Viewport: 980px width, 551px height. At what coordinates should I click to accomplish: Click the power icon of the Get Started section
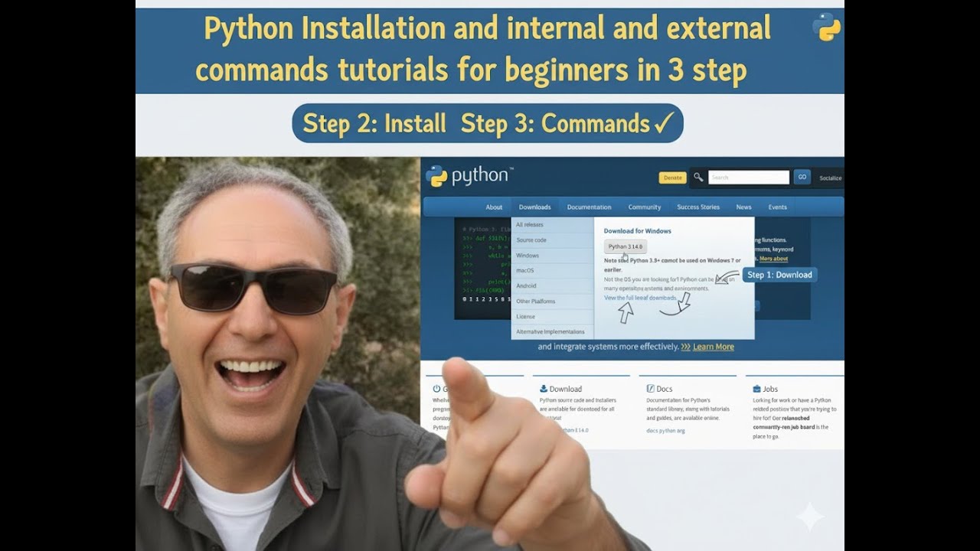click(436, 389)
